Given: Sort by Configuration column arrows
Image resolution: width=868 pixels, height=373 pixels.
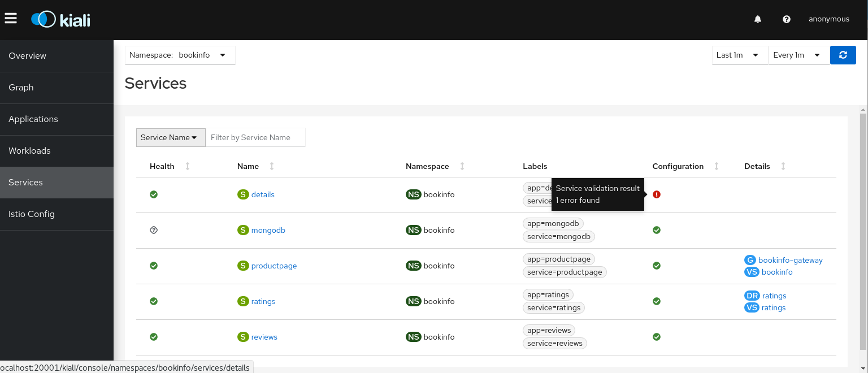Looking at the screenshot, I should coord(717,166).
